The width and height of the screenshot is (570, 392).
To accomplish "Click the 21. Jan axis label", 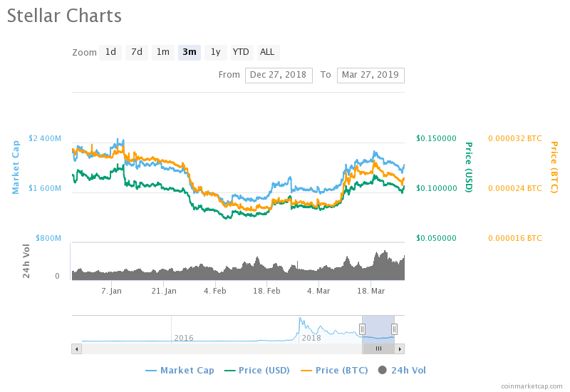I will click(x=164, y=292).
